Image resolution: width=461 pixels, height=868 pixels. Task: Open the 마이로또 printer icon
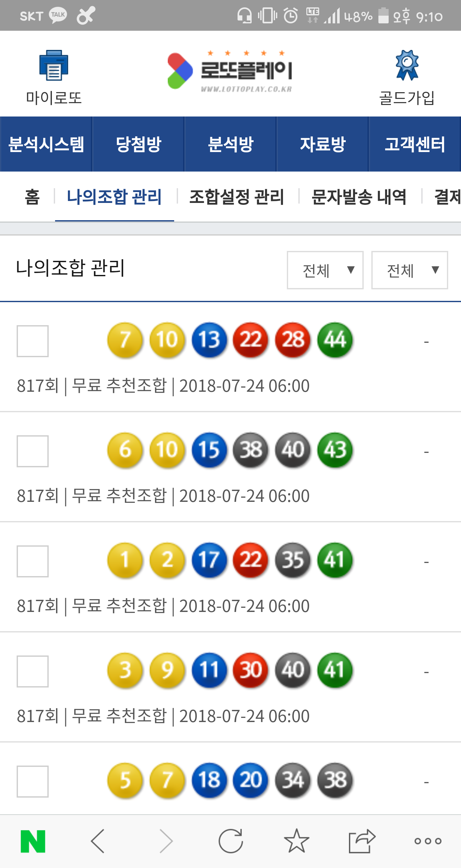click(x=53, y=65)
